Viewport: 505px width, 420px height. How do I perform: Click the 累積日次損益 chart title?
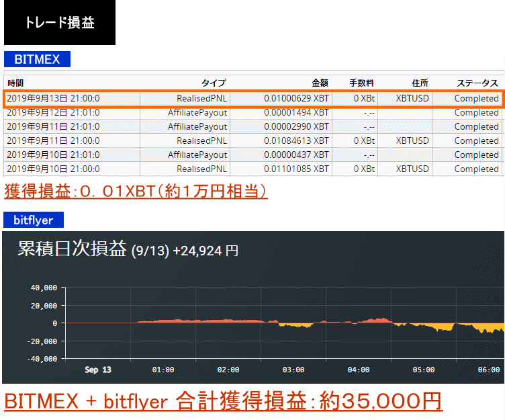click(72, 249)
